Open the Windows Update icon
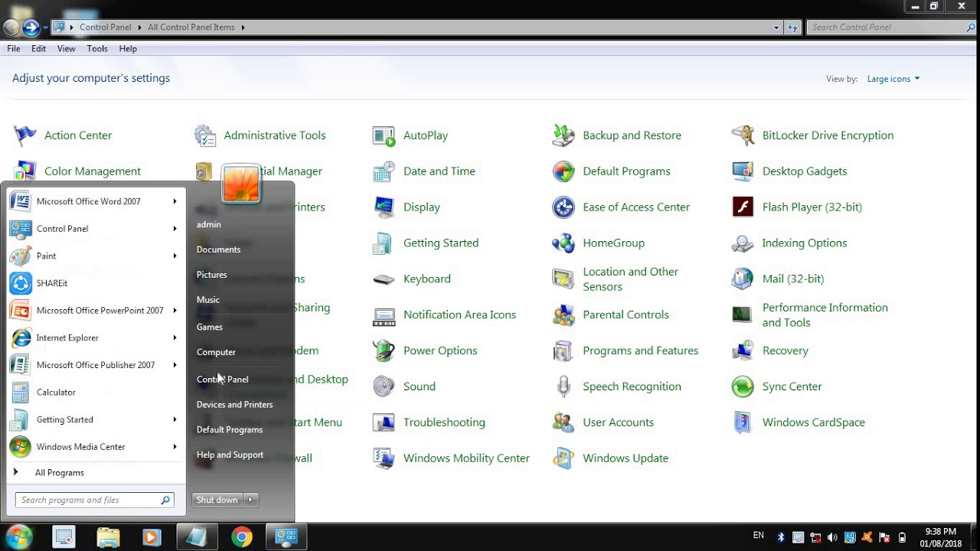This screenshot has height=551, width=980. 563,458
